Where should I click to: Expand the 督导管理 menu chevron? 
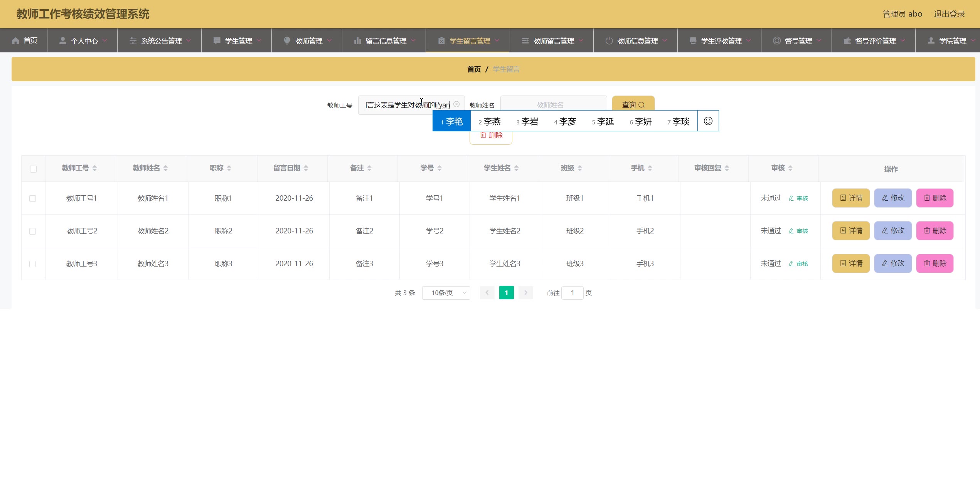point(819,40)
